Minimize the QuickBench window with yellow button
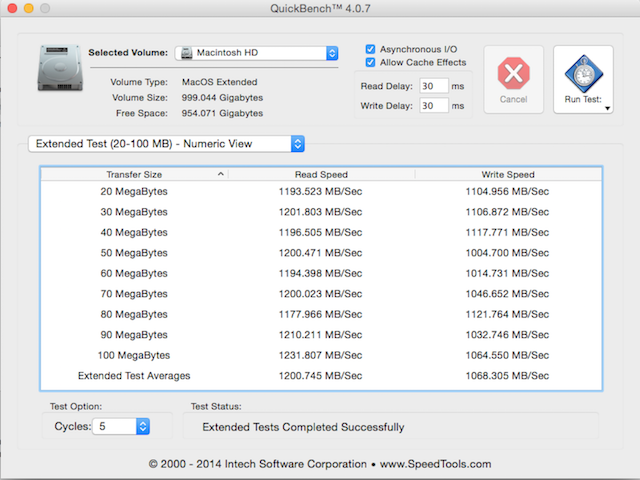 click(29, 8)
